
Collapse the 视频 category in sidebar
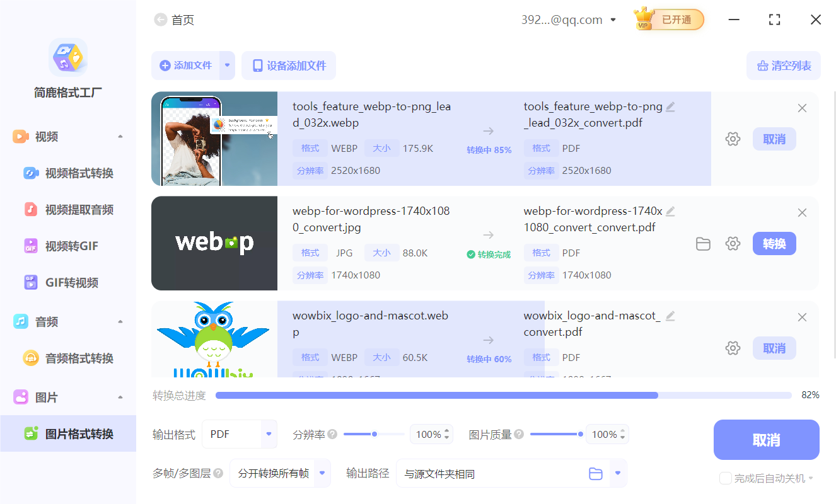(120, 136)
